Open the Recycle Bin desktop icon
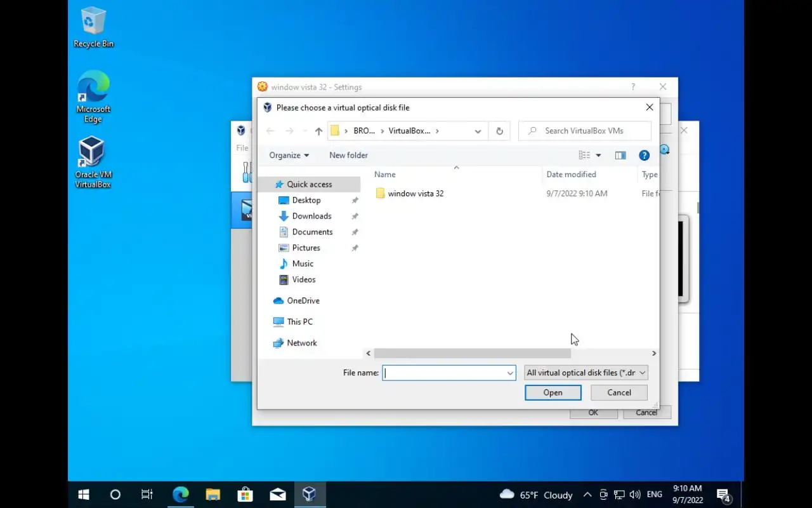This screenshot has width=812, height=508. [x=93, y=27]
